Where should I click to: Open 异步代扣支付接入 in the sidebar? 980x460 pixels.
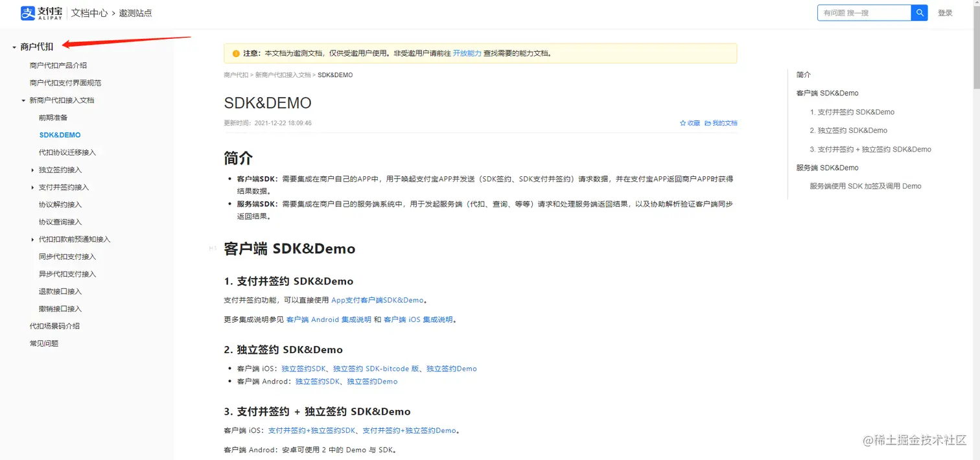pos(67,274)
